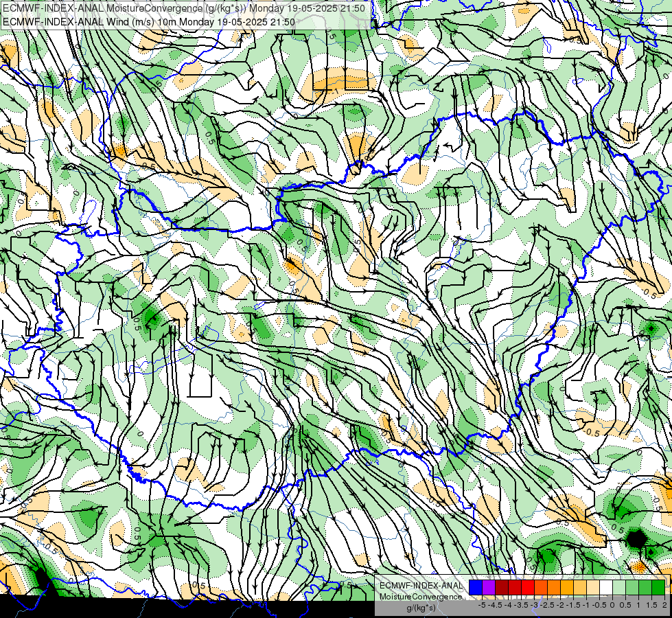Image resolution: width=672 pixels, height=618 pixels.
Task: Click the legend swatch between 1 and 1.5
Action: (x=645, y=588)
